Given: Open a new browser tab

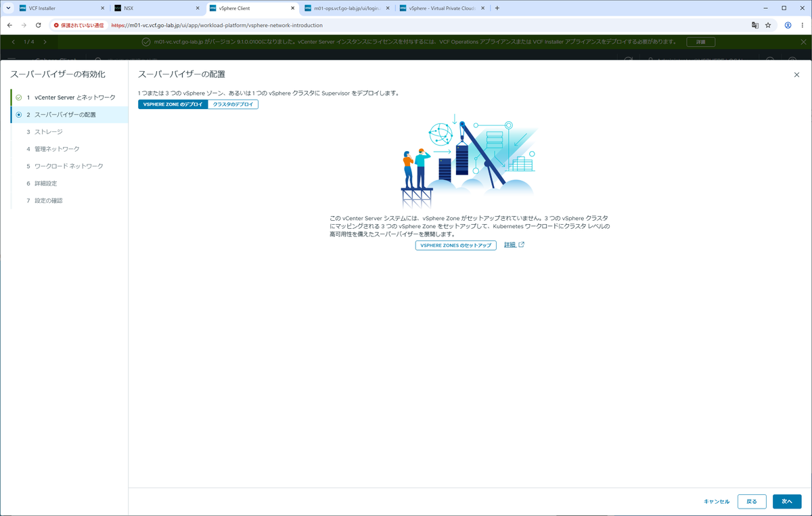Looking at the screenshot, I should 497,8.
